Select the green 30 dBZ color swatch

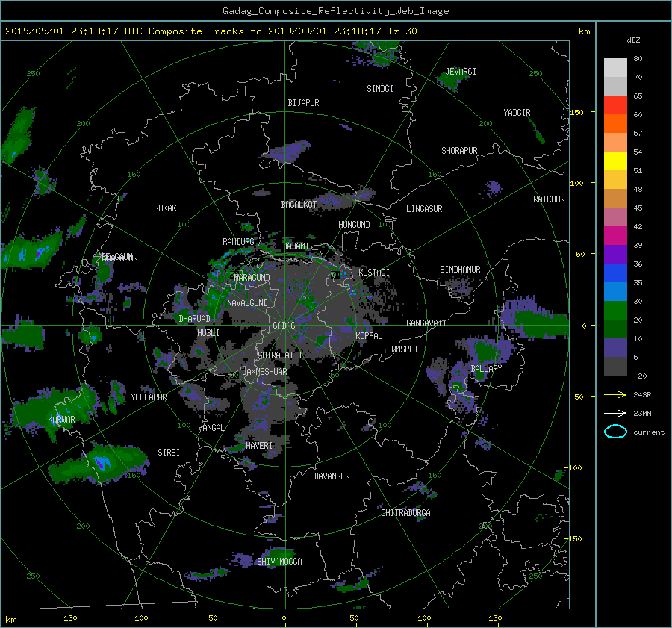coord(615,310)
